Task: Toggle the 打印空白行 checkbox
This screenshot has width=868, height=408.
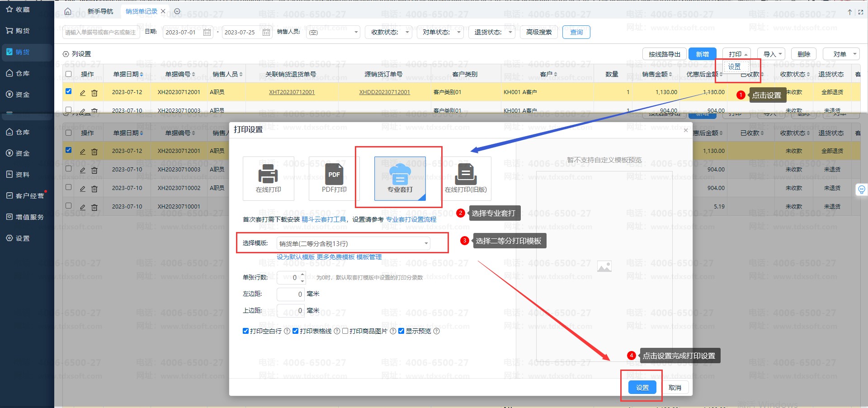Action: (245, 331)
